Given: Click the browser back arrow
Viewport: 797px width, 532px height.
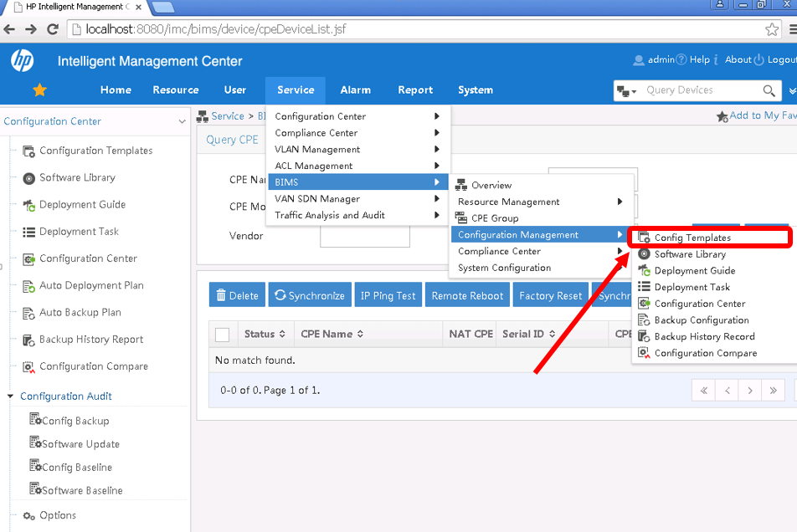Looking at the screenshot, I should tap(9, 29).
